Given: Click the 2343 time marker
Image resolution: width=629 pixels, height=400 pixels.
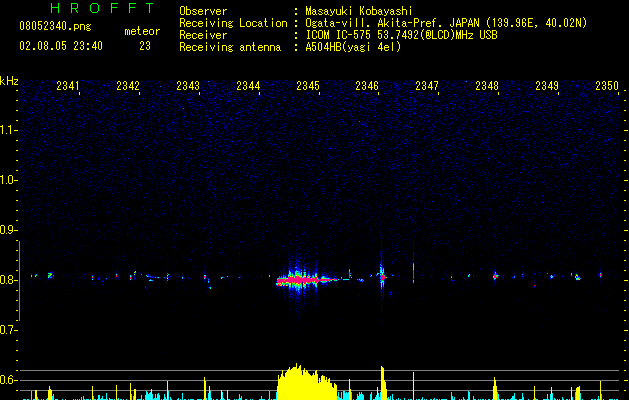Looking at the screenshot, I should [x=188, y=85].
